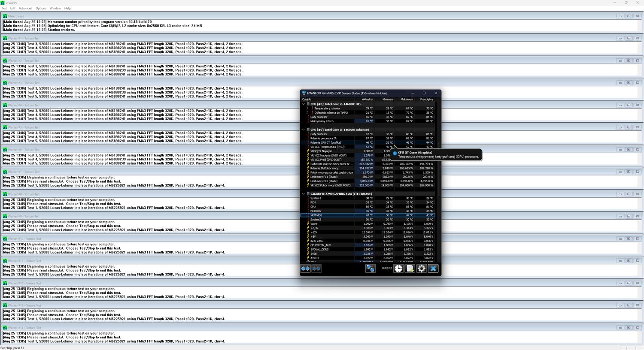644x350 pixels.
Task: Click the expand layout arrows icon in HWiNFO
Action: coord(305,269)
